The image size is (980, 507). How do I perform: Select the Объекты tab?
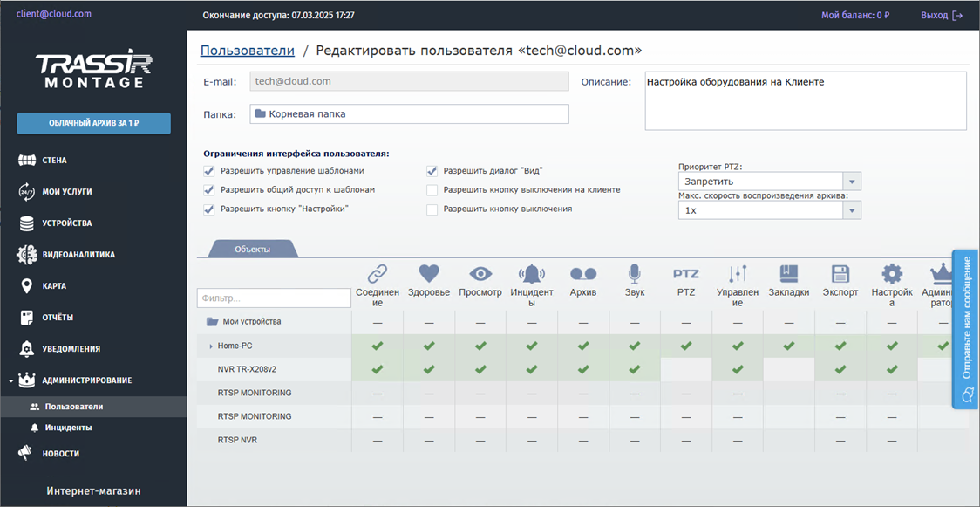(252, 249)
